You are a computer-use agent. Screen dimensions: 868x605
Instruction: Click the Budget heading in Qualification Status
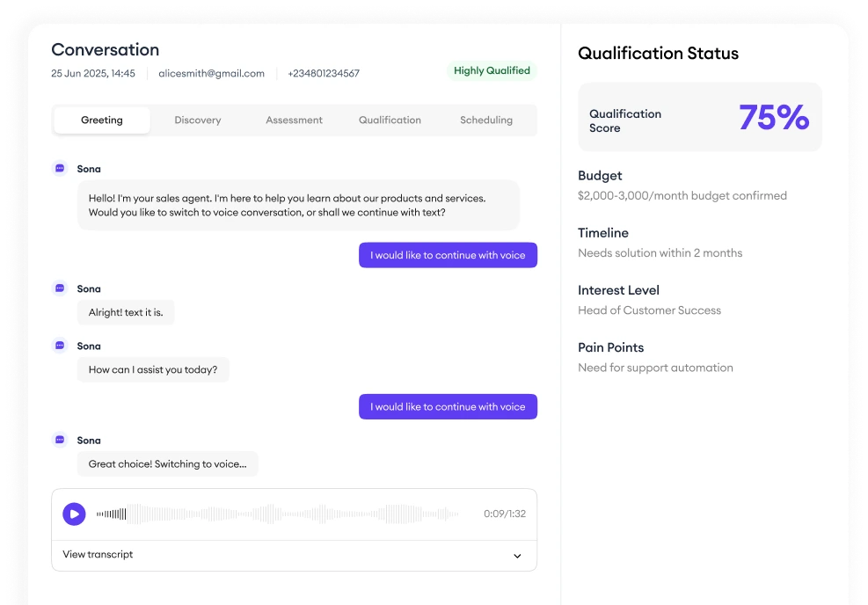[600, 176]
